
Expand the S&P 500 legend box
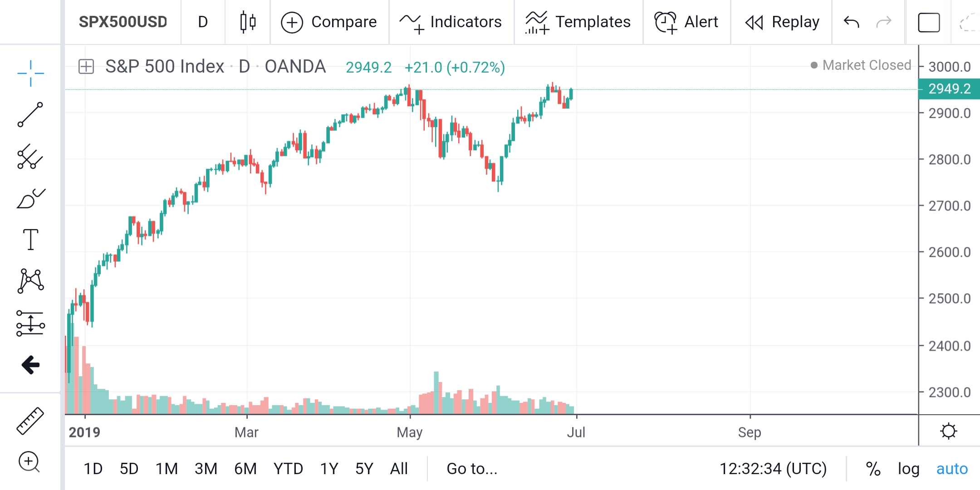86,67
